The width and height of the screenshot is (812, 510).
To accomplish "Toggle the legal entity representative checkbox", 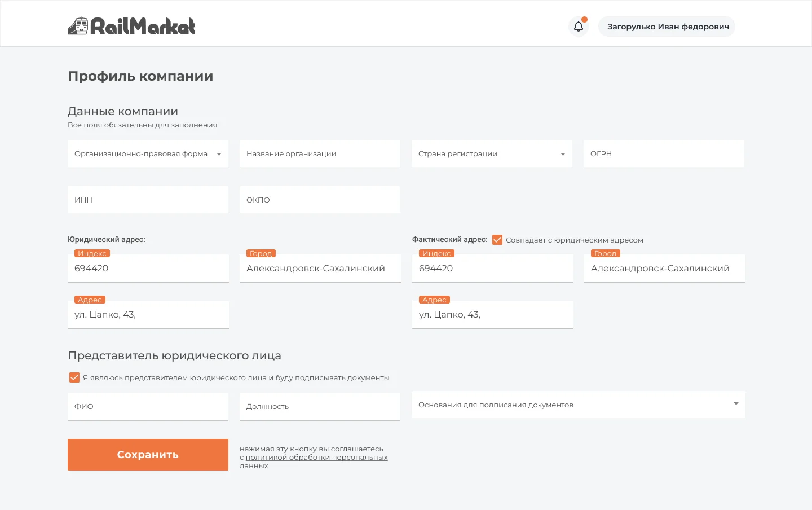I will [74, 377].
